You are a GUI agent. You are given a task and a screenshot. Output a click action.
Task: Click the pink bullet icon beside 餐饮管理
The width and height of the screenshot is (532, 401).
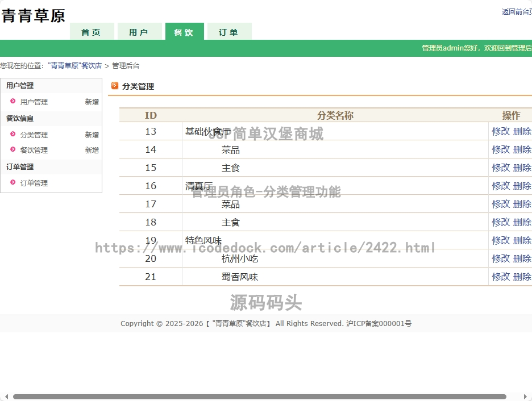(13, 149)
